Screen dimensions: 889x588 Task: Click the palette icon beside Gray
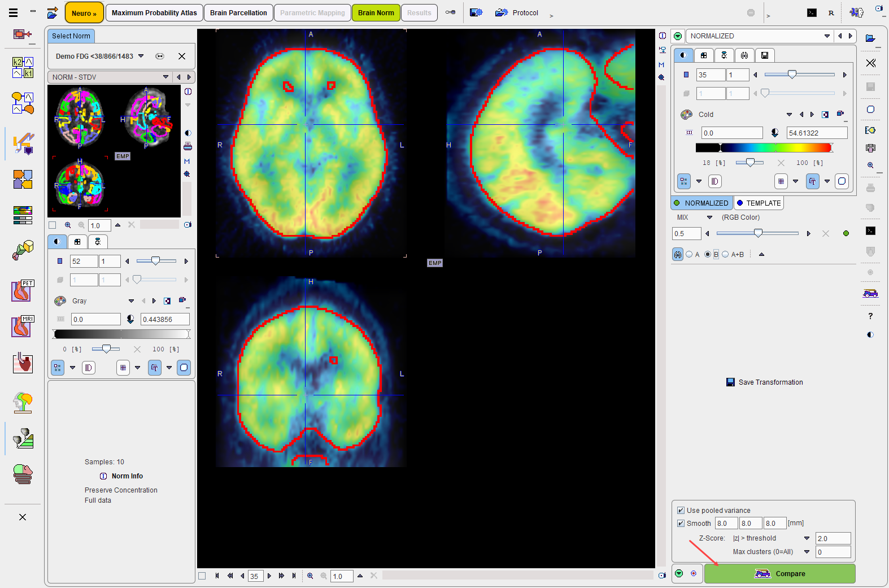pyautogui.click(x=60, y=301)
